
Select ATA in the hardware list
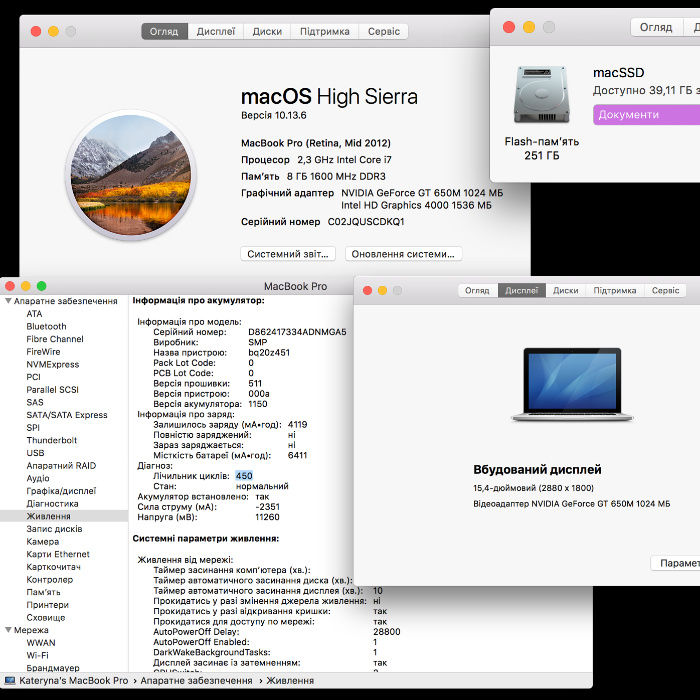pyautogui.click(x=34, y=314)
